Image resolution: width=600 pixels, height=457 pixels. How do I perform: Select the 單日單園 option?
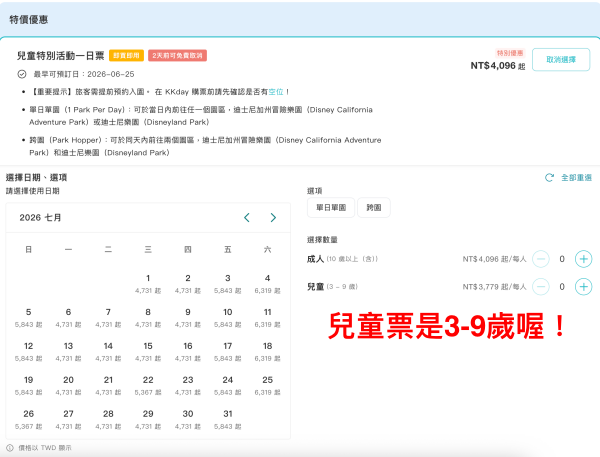331,207
